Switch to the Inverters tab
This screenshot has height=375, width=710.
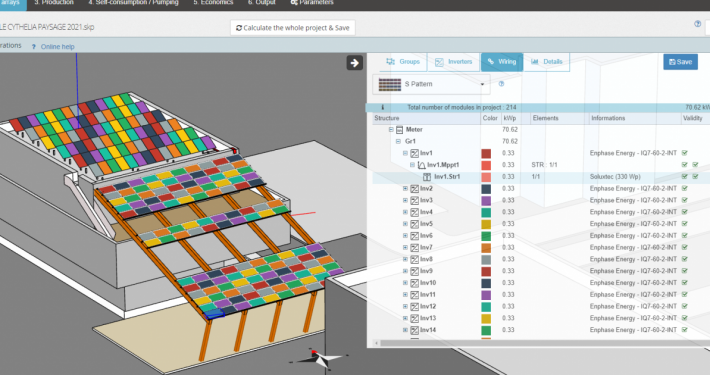click(453, 62)
